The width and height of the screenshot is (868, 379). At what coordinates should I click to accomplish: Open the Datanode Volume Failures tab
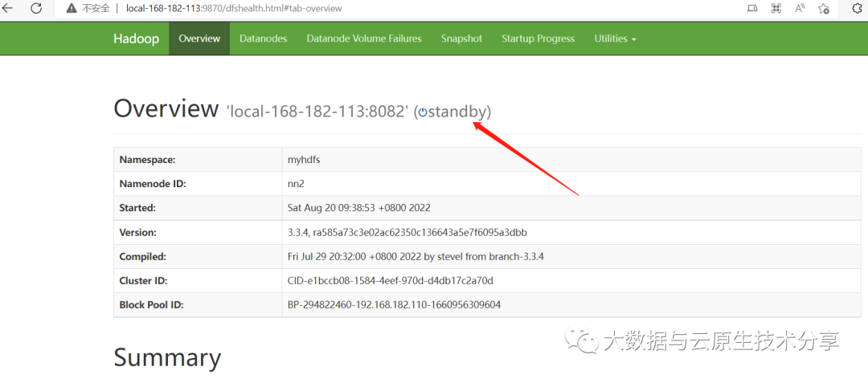tap(364, 39)
